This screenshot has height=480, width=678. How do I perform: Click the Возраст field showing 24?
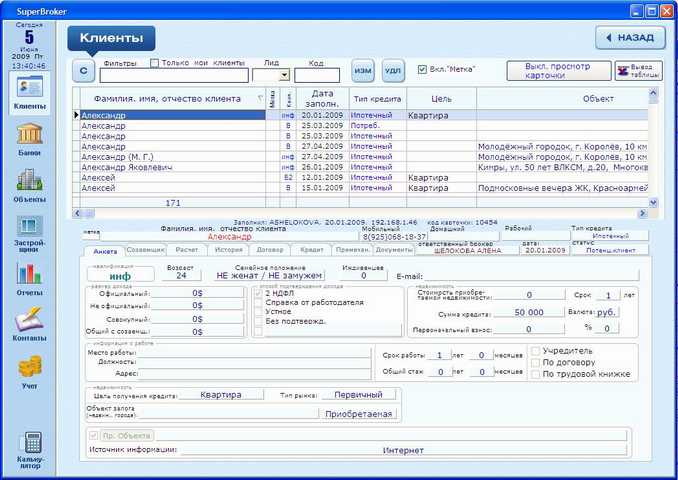pyautogui.click(x=181, y=275)
